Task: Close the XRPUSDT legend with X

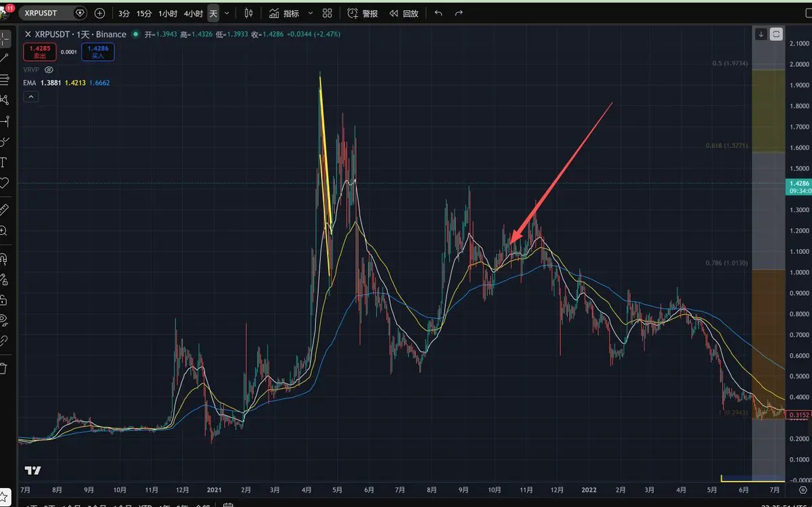Action: tap(28, 34)
